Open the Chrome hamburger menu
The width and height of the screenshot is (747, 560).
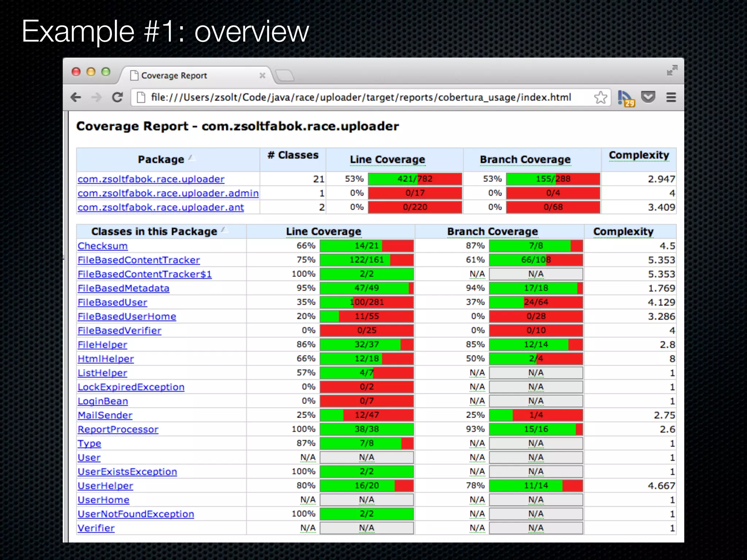click(671, 97)
